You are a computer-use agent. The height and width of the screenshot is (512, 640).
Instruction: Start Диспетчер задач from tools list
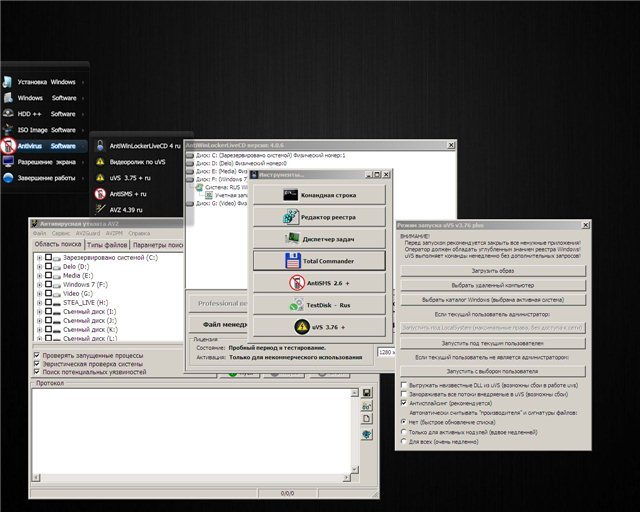click(315, 239)
